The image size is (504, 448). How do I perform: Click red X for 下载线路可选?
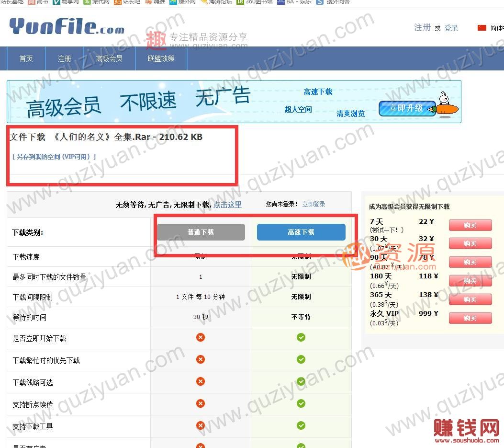201,381
